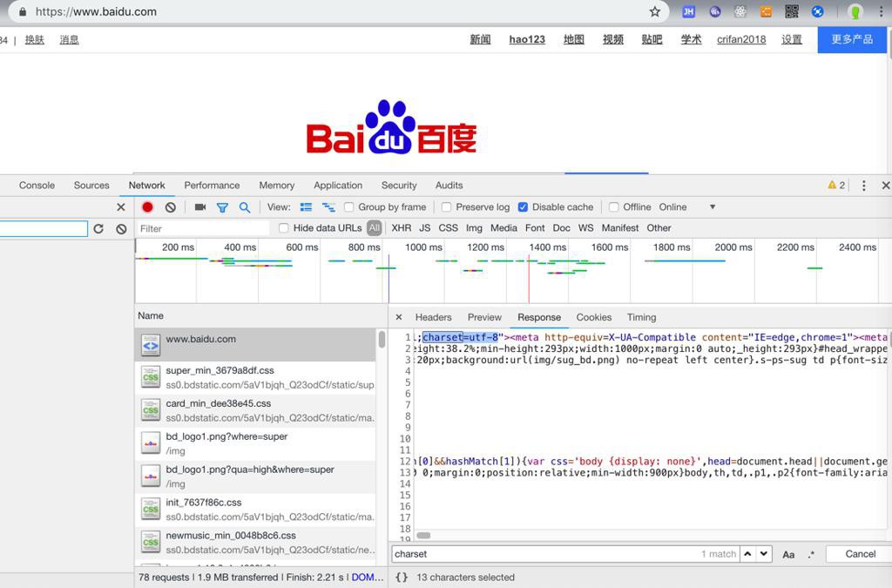Open network search with magnifier icon

pyautogui.click(x=245, y=207)
